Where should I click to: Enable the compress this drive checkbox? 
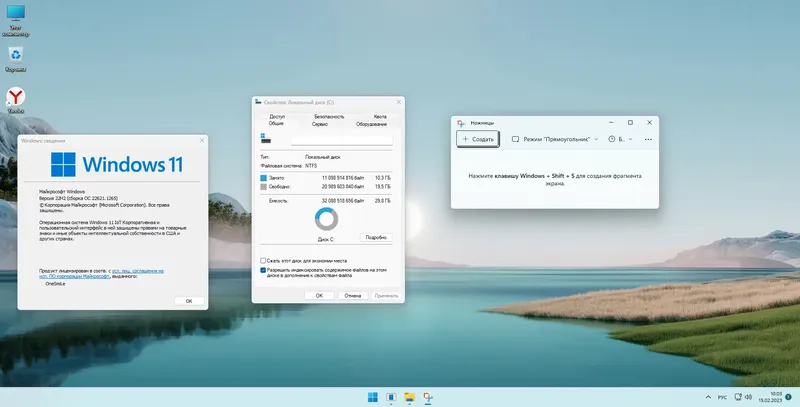click(263, 261)
